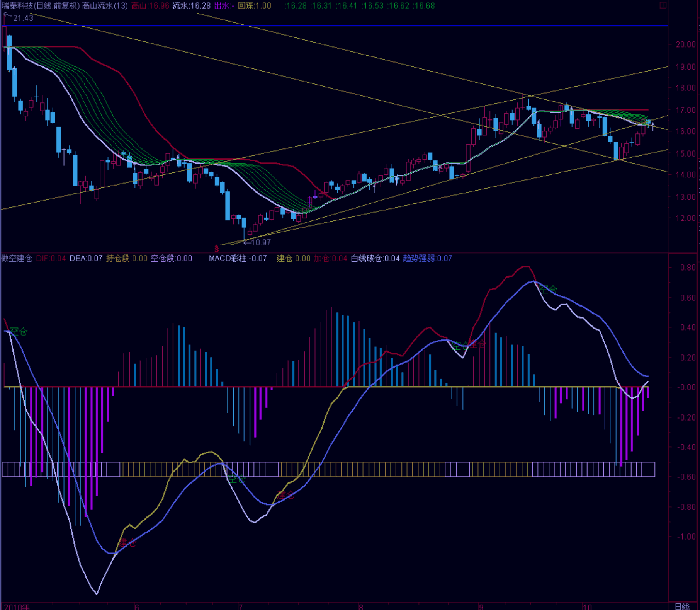Click the 17.00 price axis label
700x610 pixels.
[x=686, y=110]
